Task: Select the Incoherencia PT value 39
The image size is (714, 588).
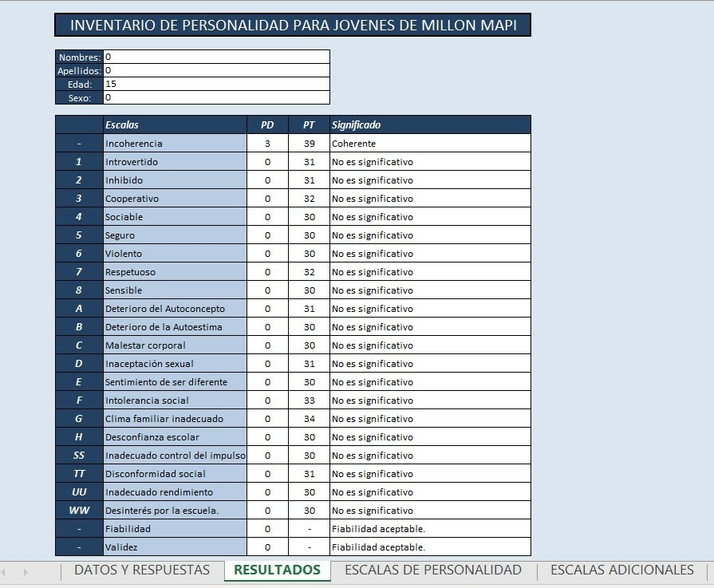Action: (309, 144)
